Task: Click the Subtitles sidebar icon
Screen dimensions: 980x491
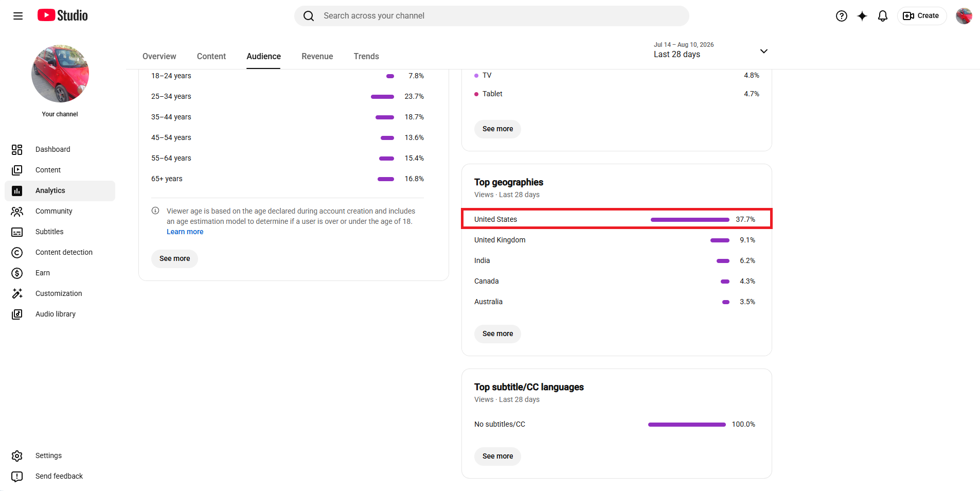Action: point(17,232)
